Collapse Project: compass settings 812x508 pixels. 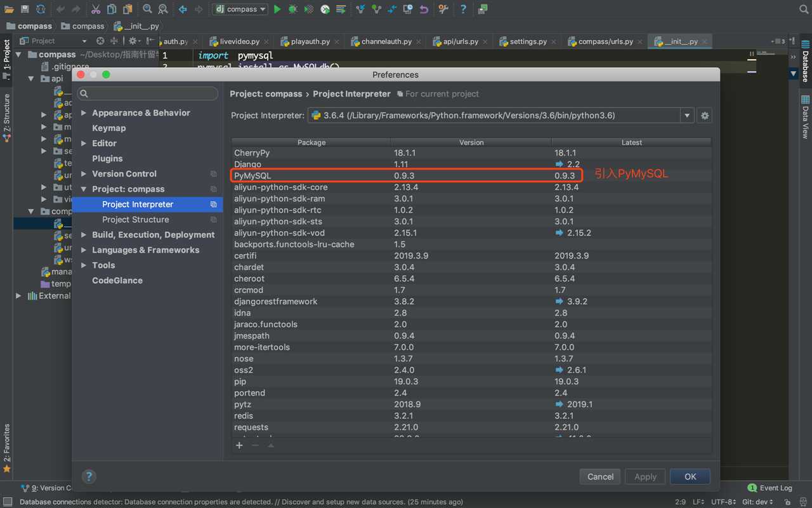[x=84, y=189]
